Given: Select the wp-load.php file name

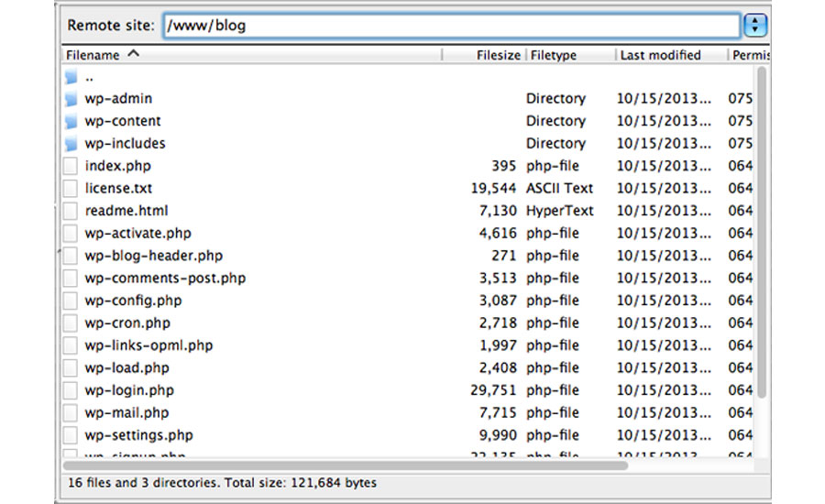Looking at the screenshot, I should (x=126, y=367).
